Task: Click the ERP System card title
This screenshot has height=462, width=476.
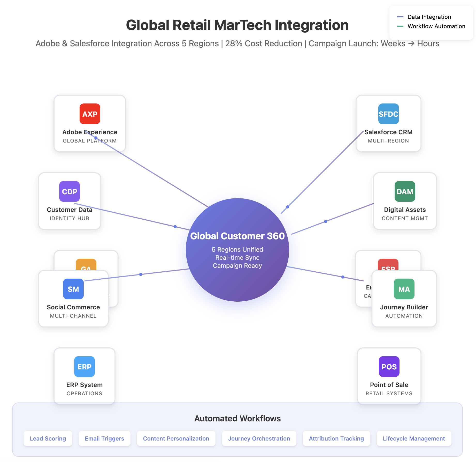Action: point(85,385)
